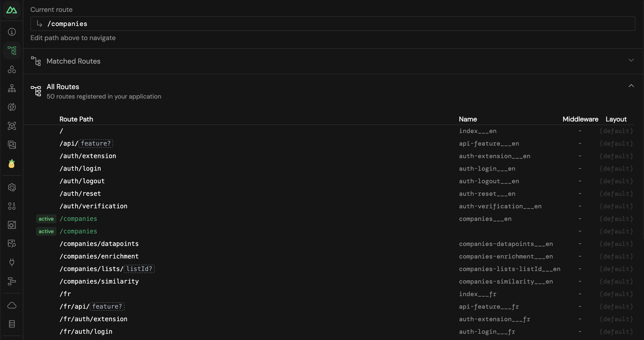Select the Name column header
Image resolution: width=644 pixels, height=340 pixels.
pyautogui.click(x=467, y=119)
